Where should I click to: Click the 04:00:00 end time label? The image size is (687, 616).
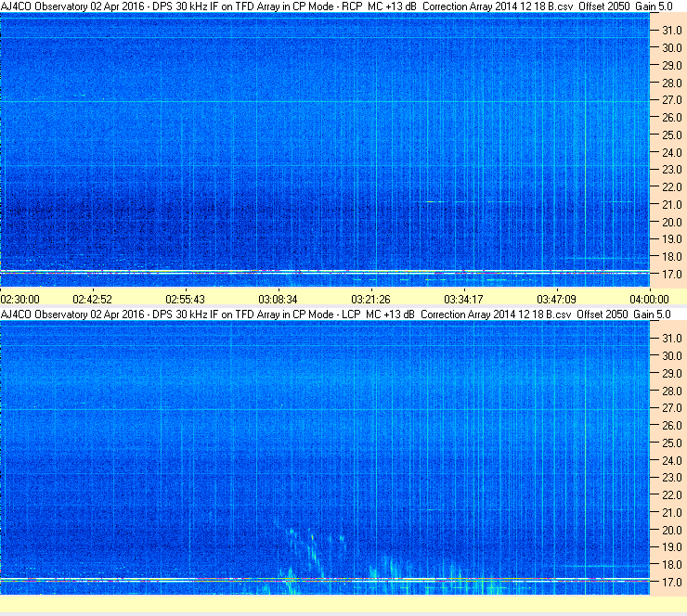point(649,300)
